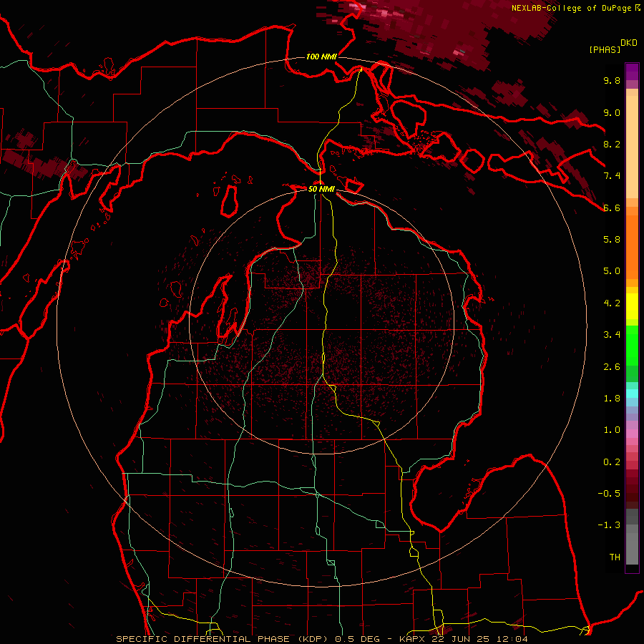Click the TH threshold legend label
Image resolution: width=644 pixels, height=644 pixels.
(x=615, y=557)
